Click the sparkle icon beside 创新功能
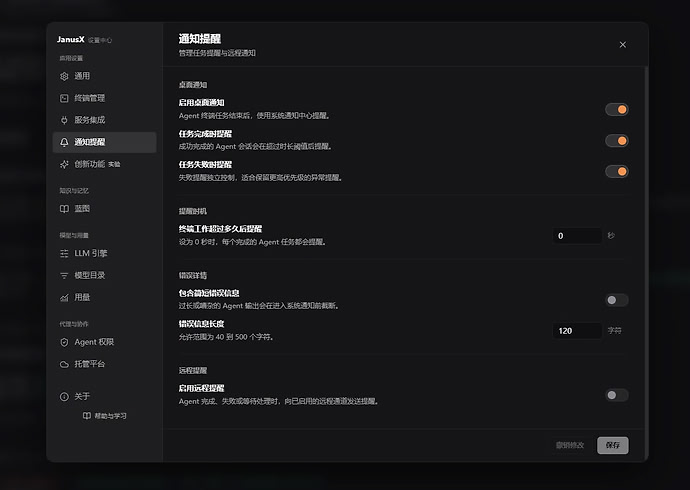Image resolution: width=690 pixels, height=490 pixels. pyautogui.click(x=64, y=164)
